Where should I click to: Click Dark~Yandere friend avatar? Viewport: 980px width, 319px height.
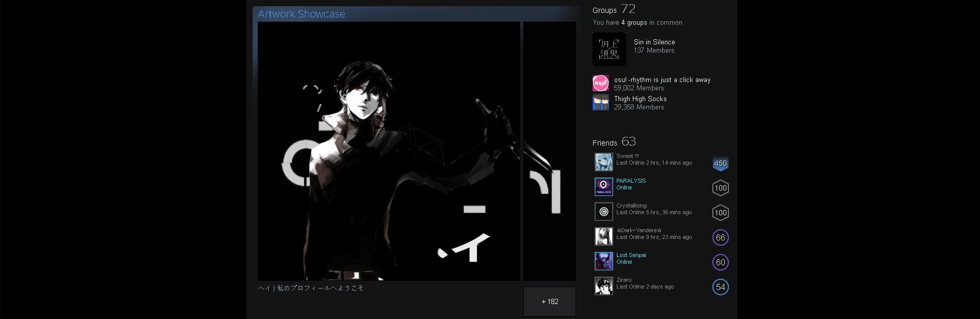[603, 236]
